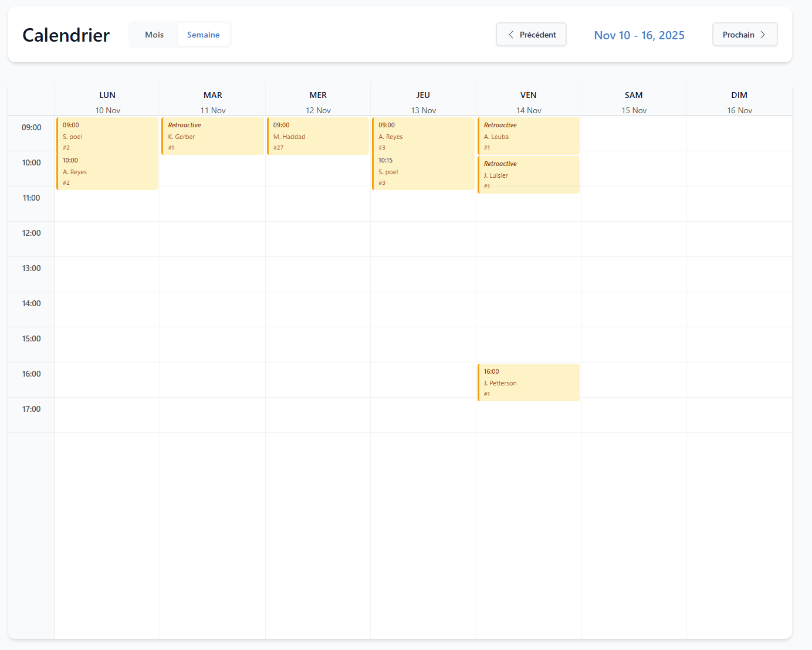Click the SAM 15 Nov column header

coord(634,101)
